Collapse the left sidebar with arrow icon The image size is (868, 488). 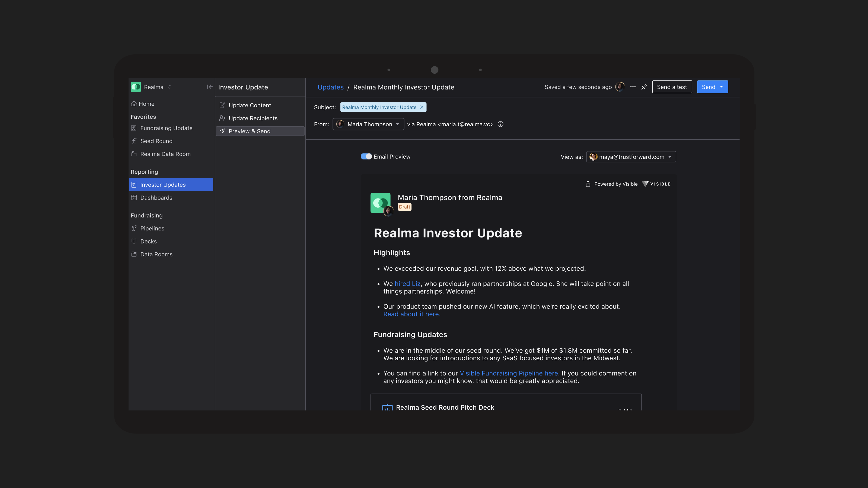tap(210, 87)
